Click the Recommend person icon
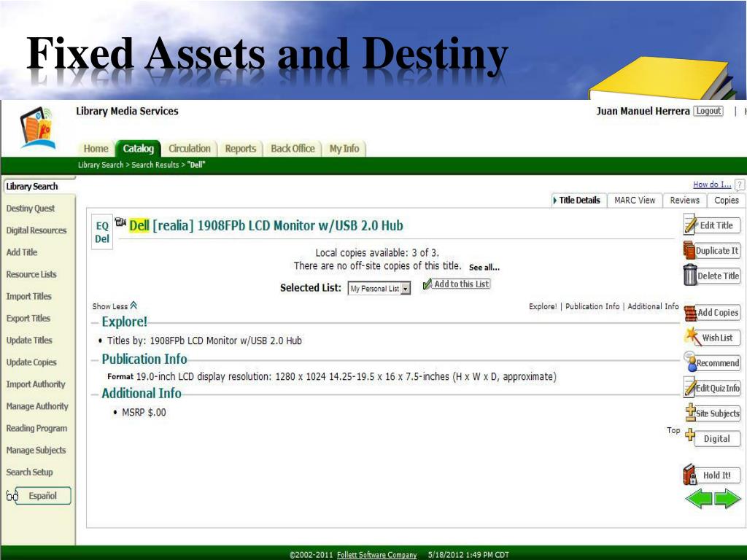Image resolution: width=747 pixels, height=560 pixels. click(x=690, y=362)
